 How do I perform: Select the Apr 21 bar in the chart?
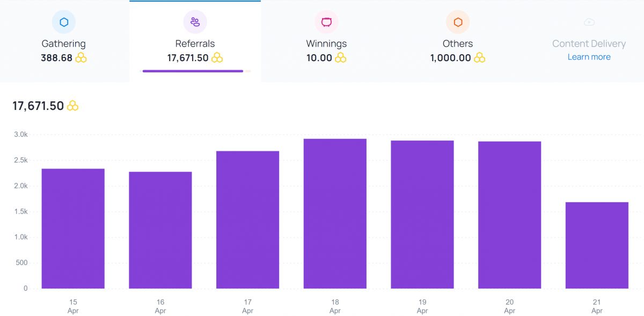click(x=596, y=244)
